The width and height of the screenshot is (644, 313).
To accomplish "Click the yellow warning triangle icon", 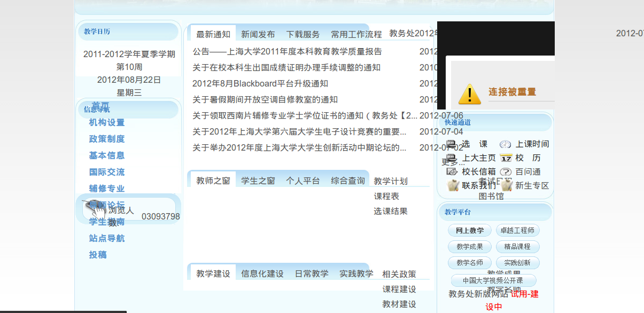I will 470,93.
